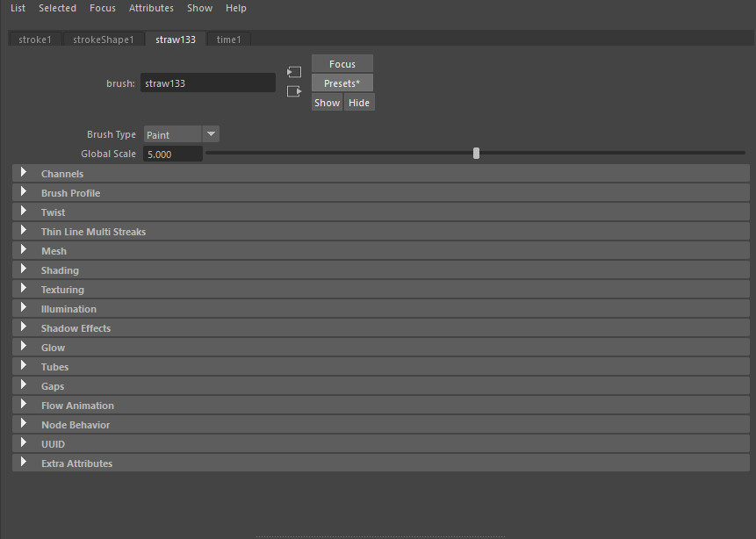Expand the Shading section

[x=381, y=270]
